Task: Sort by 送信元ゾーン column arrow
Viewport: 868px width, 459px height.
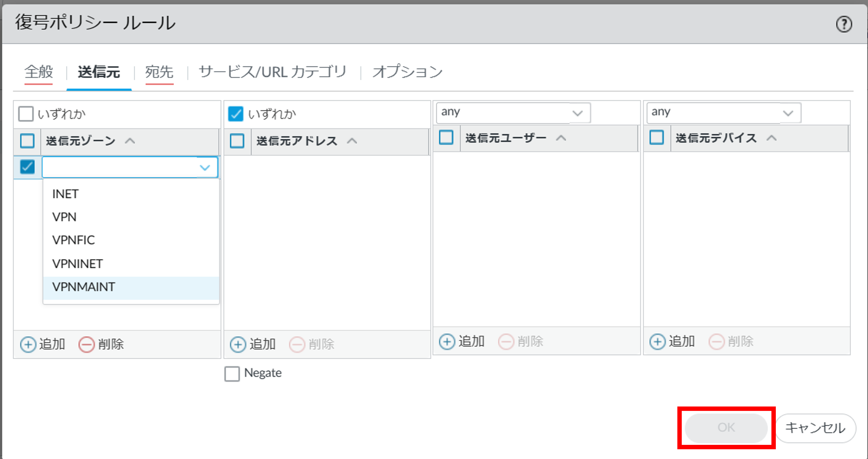Action: (x=130, y=141)
